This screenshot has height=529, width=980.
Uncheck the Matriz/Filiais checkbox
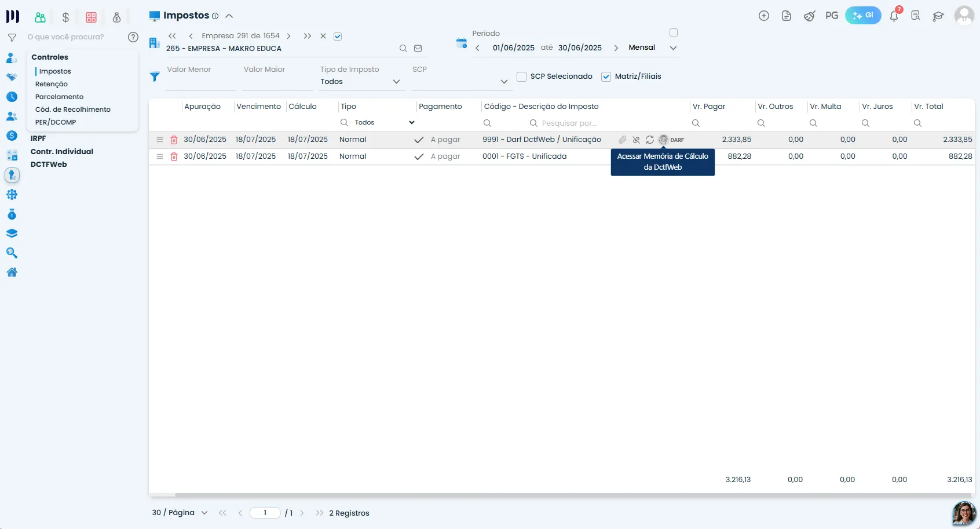pyautogui.click(x=606, y=76)
